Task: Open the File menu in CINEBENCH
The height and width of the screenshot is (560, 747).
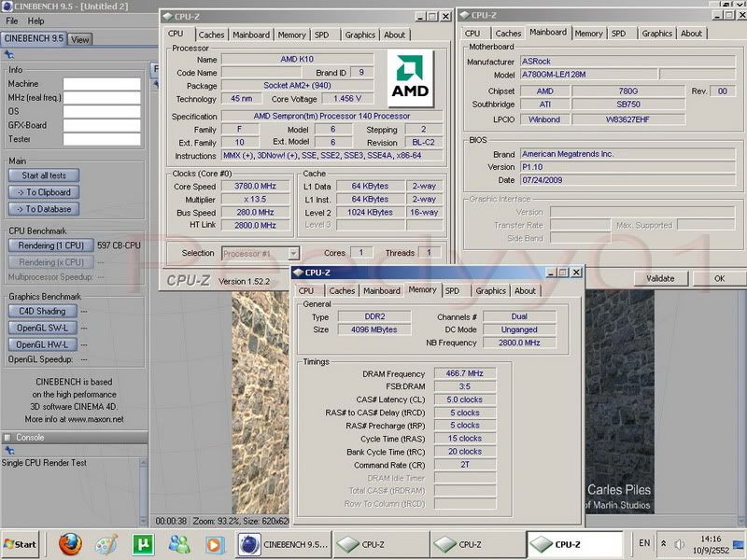Action: pyautogui.click(x=12, y=21)
